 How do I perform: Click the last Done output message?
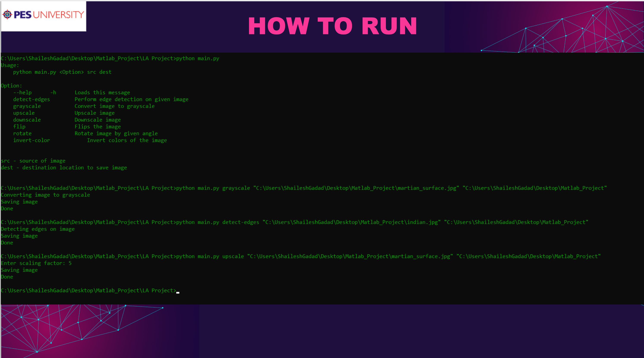point(7,276)
